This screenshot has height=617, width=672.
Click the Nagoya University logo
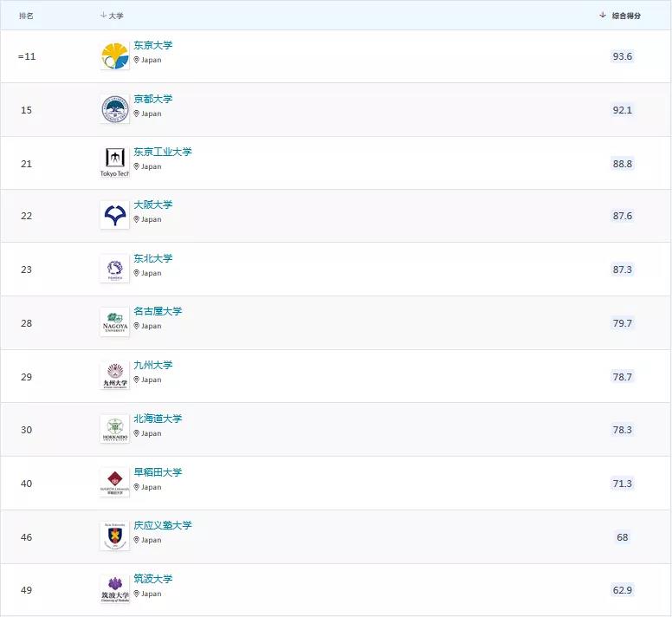114,321
